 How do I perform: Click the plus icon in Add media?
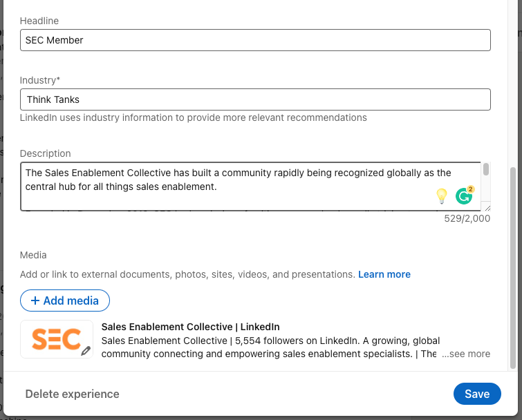35,300
